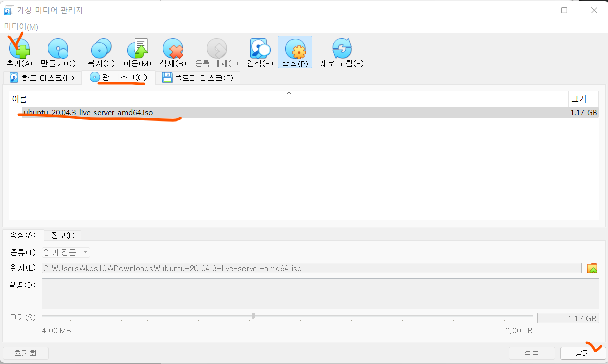
Task: Sort by the 이름 column header
Action: 288,99
